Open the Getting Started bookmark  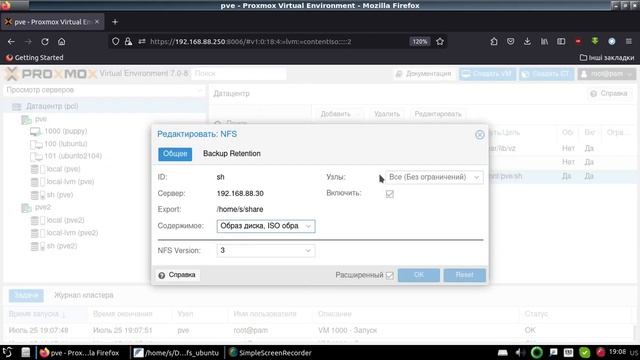(x=35, y=58)
